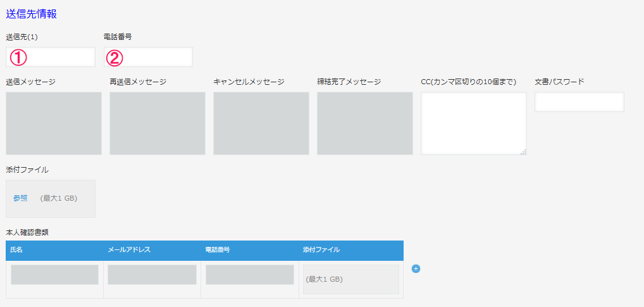The height and width of the screenshot is (307, 644).
Task: Click the 参照 link to attach file
Action: tap(20, 198)
